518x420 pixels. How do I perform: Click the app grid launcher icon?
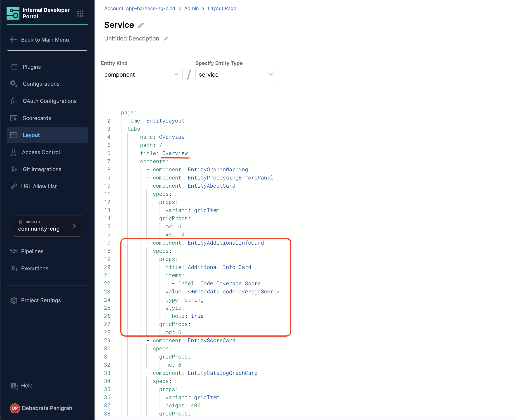[x=80, y=14]
